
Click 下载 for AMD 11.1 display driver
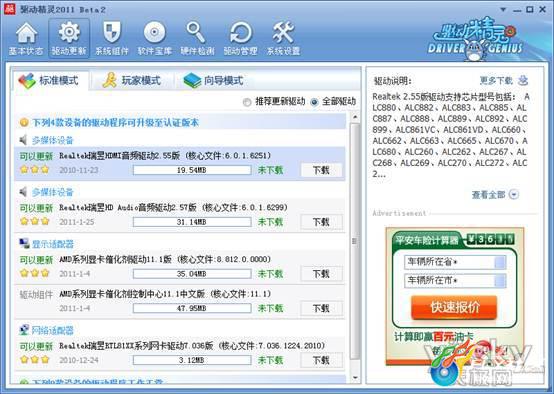pos(321,274)
